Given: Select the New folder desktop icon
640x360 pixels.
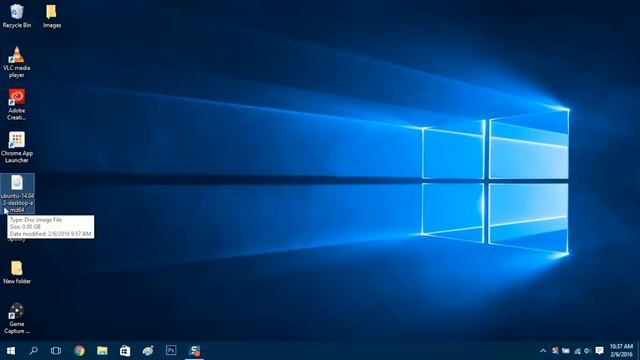Looking at the screenshot, I should (17, 272).
